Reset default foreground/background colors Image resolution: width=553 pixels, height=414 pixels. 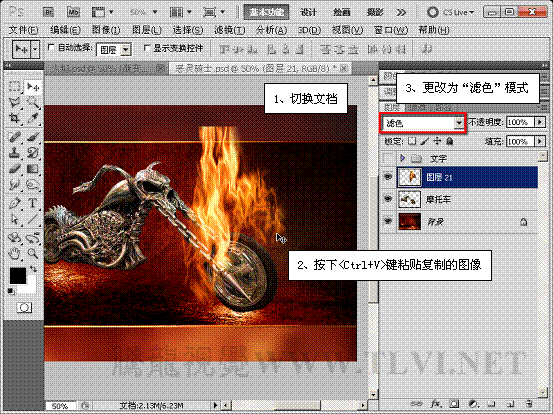click(11, 291)
